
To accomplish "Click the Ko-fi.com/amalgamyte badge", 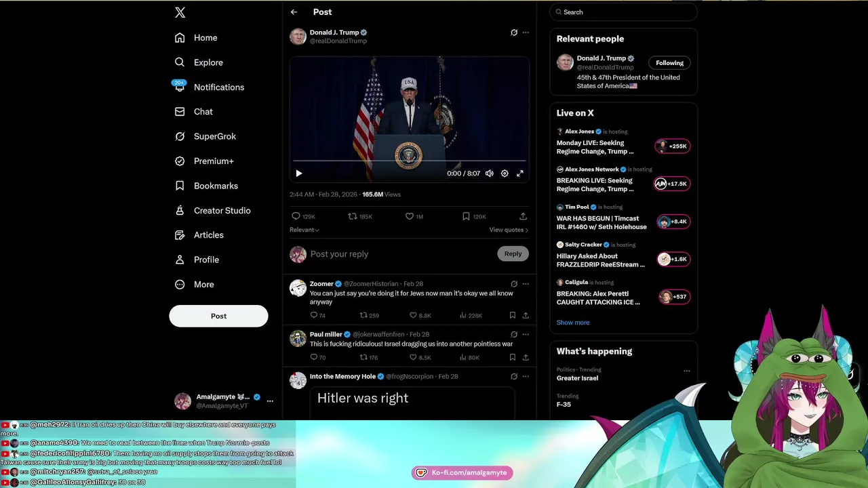I will click(462, 472).
